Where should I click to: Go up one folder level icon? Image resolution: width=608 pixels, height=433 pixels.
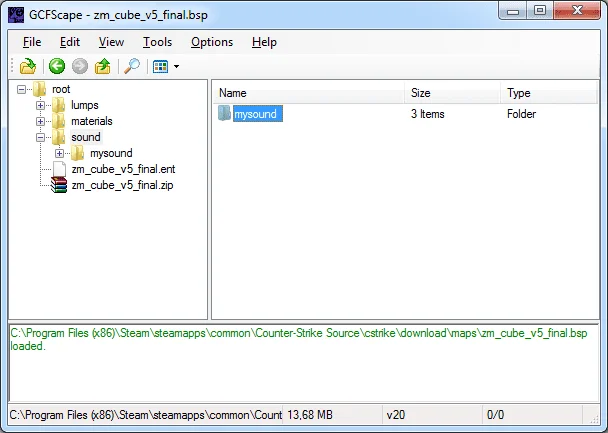coord(102,67)
